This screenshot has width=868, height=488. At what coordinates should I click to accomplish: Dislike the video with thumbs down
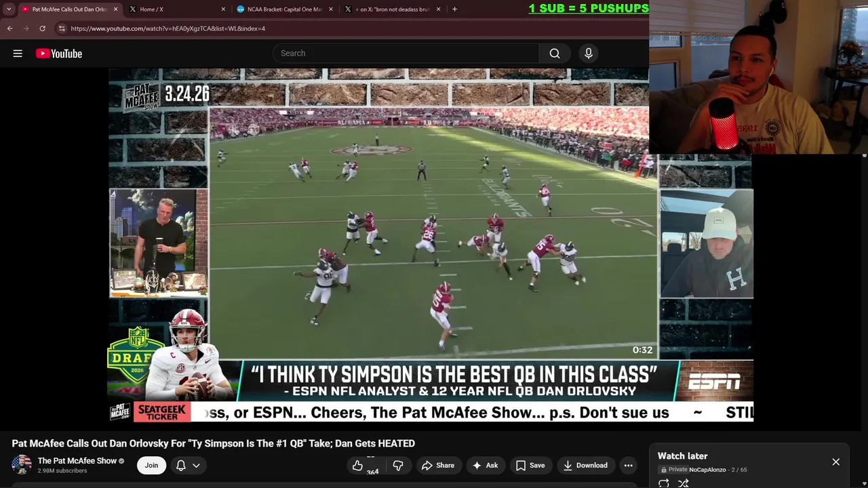coord(398,466)
